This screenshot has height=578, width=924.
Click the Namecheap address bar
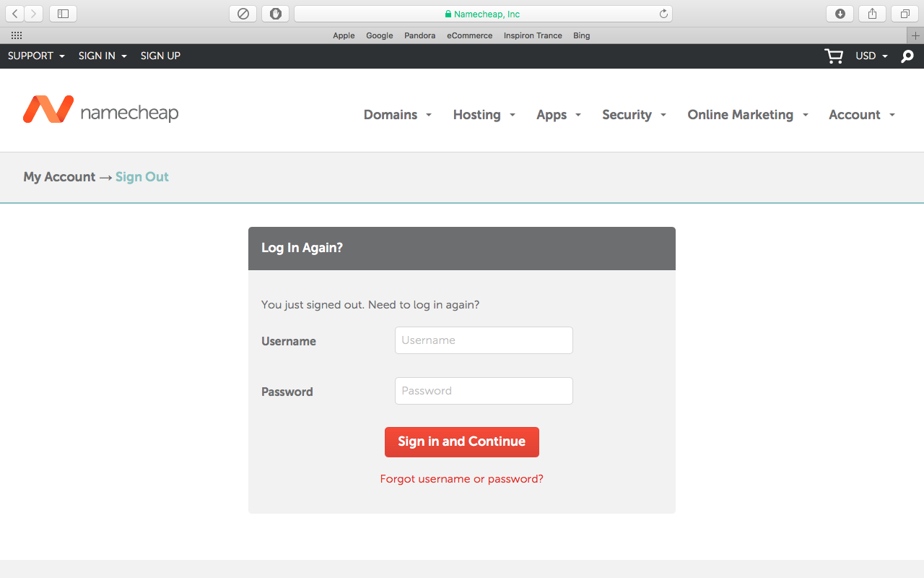[483, 14]
